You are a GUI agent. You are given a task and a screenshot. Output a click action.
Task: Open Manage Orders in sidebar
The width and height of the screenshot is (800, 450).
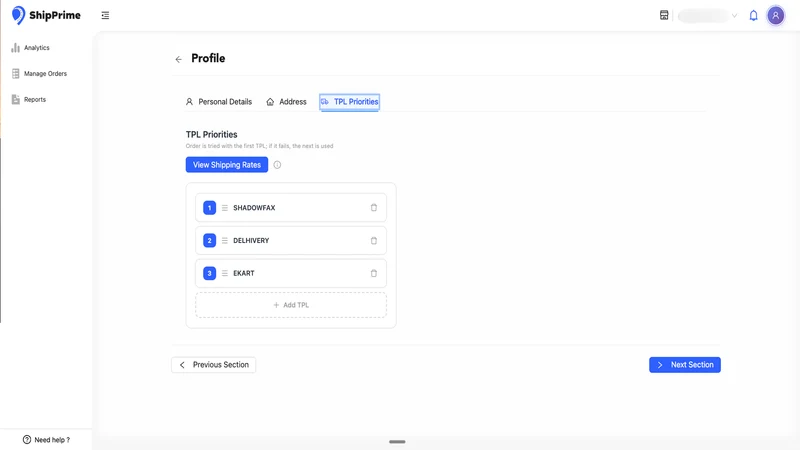tap(39, 73)
